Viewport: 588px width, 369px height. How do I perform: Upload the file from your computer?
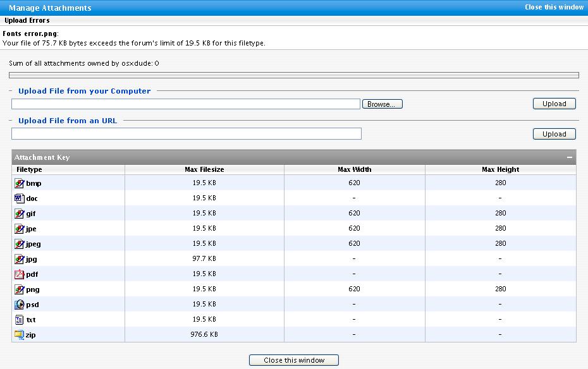554,104
